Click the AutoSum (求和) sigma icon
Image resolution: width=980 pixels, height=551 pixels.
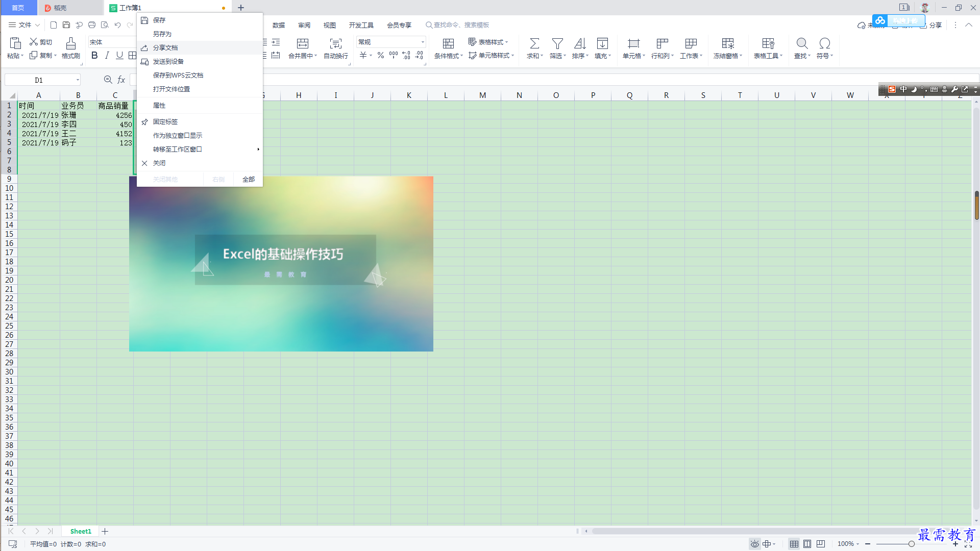(x=534, y=43)
